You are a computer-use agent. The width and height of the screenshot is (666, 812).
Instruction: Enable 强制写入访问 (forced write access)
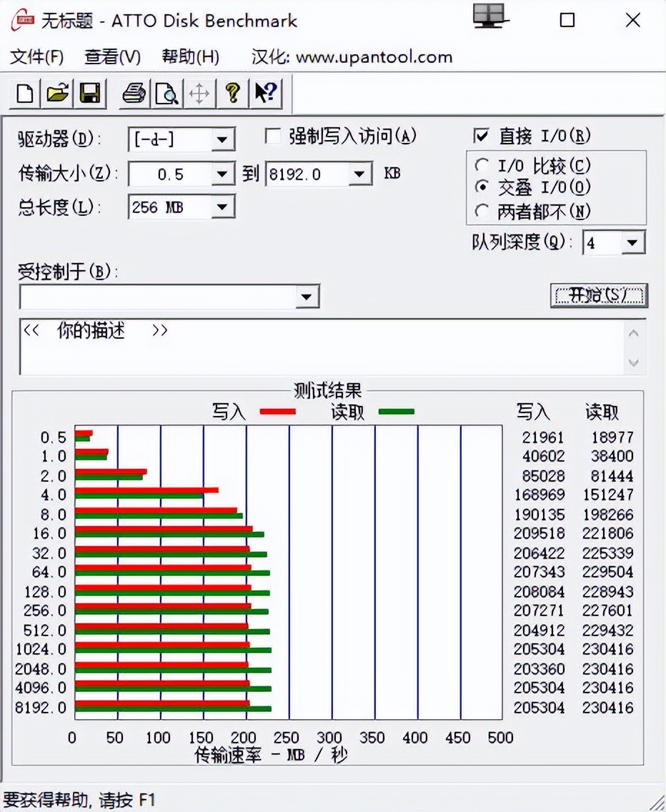pyautogui.click(x=272, y=136)
